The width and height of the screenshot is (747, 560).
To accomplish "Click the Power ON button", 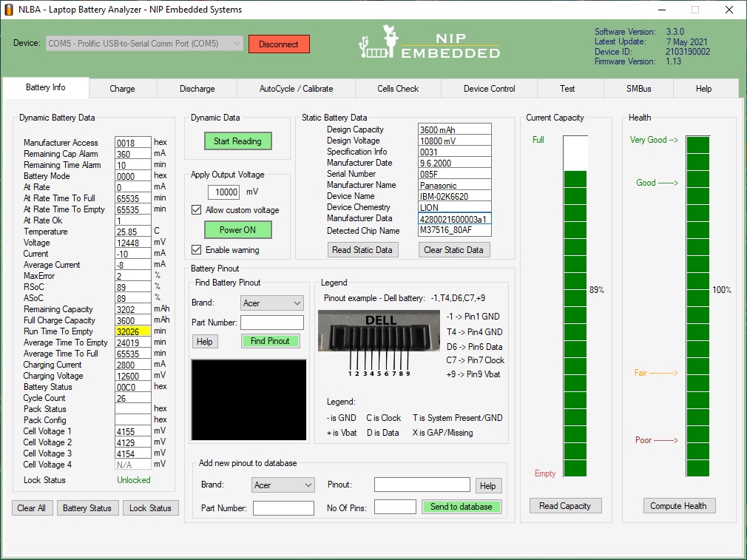I will 237,230.
